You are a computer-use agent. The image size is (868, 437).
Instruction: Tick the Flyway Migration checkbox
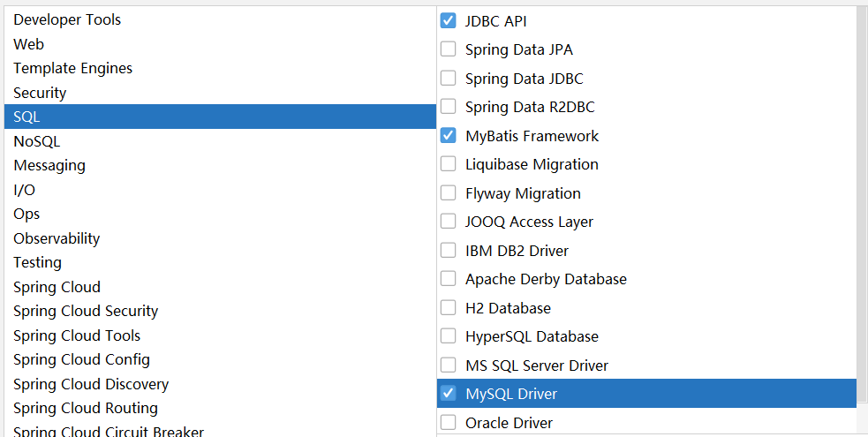pos(448,193)
